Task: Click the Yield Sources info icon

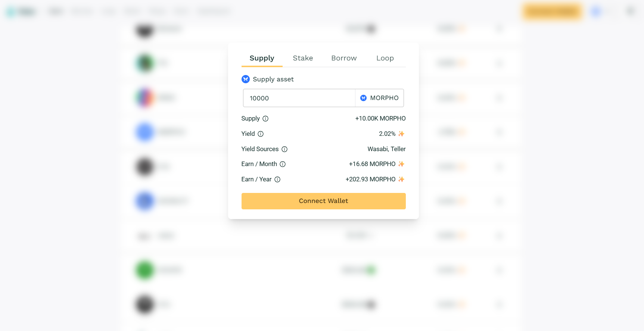Action: [x=284, y=149]
